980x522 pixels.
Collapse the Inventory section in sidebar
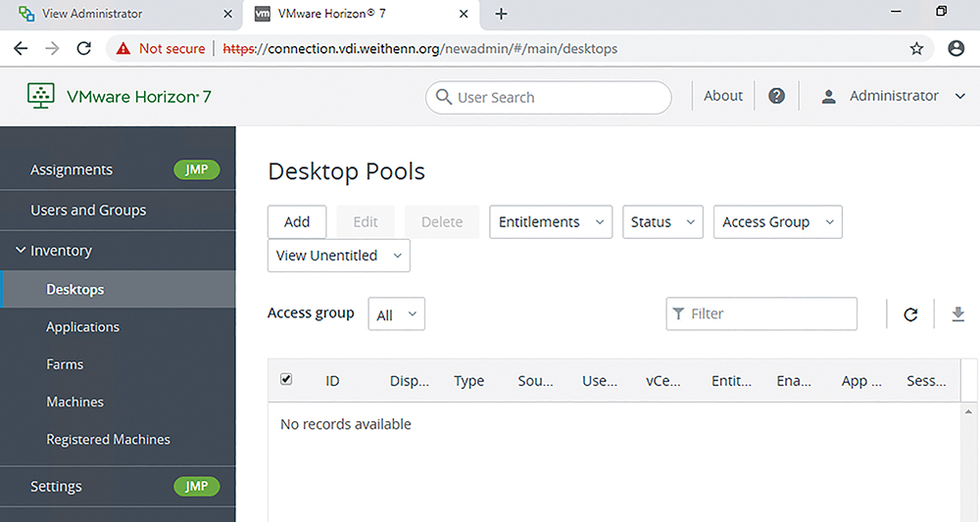[x=21, y=251]
